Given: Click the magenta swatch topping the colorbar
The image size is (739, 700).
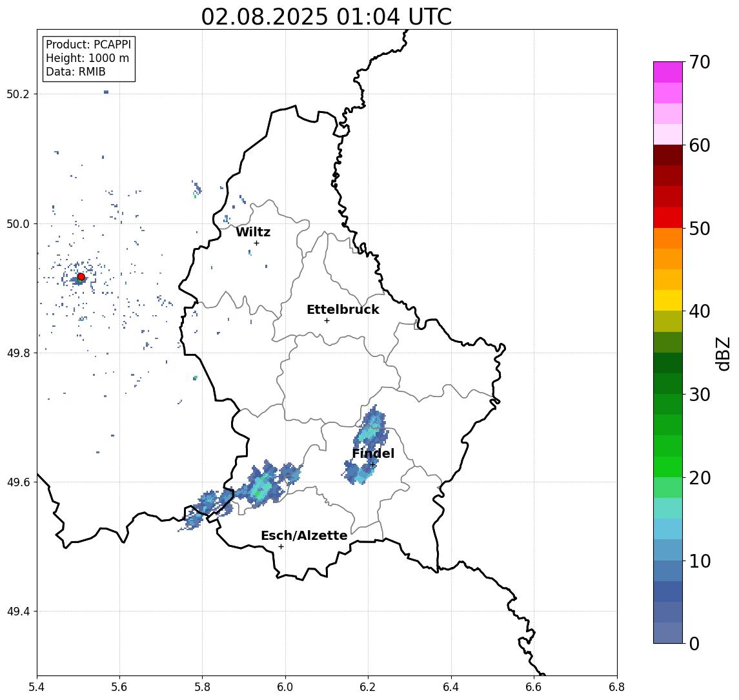Looking at the screenshot, I should tap(668, 72).
